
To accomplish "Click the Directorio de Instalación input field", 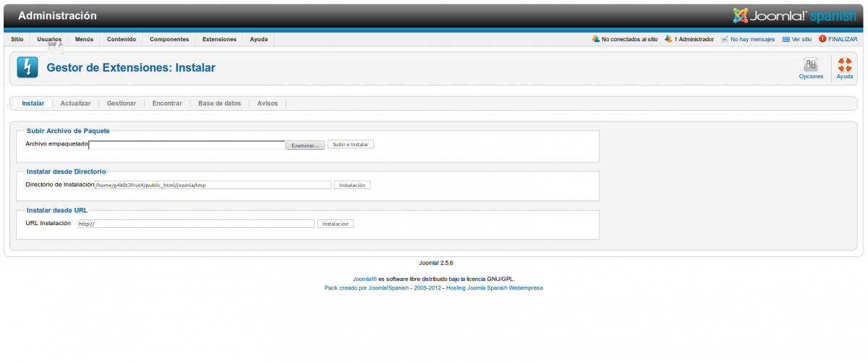I will [x=213, y=185].
